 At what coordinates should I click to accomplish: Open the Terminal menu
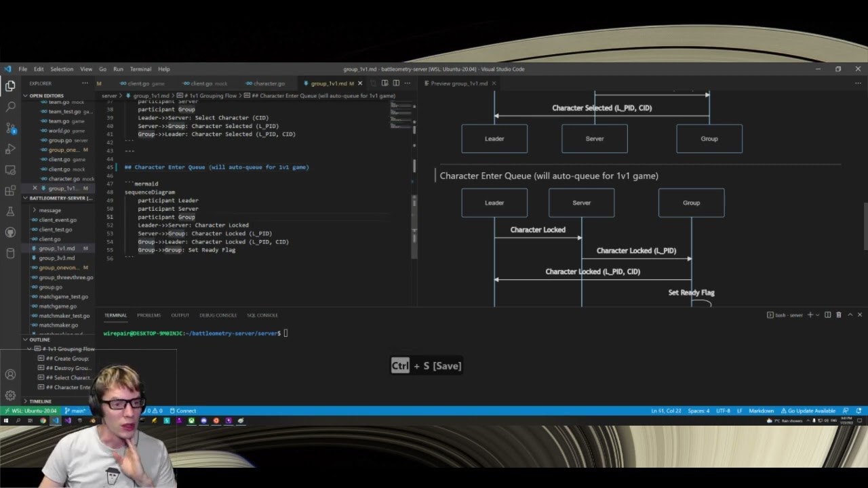[x=140, y=69]
